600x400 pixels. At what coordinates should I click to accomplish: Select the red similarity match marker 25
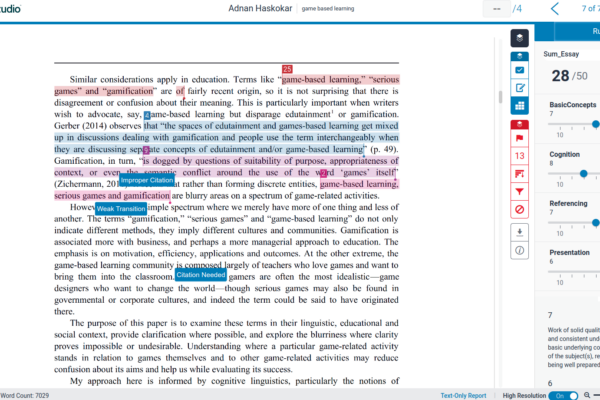point(287,69)
